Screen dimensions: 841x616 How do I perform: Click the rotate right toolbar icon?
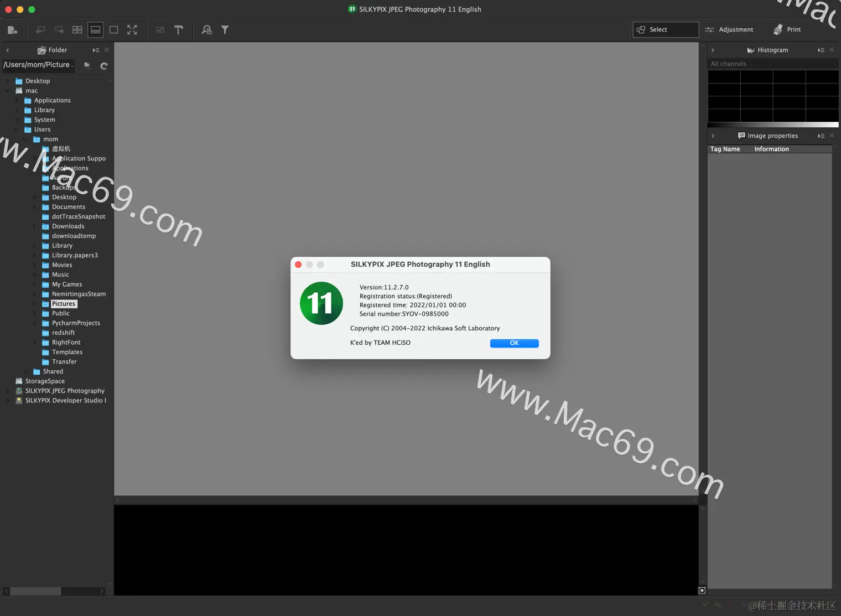coord(59,30)
